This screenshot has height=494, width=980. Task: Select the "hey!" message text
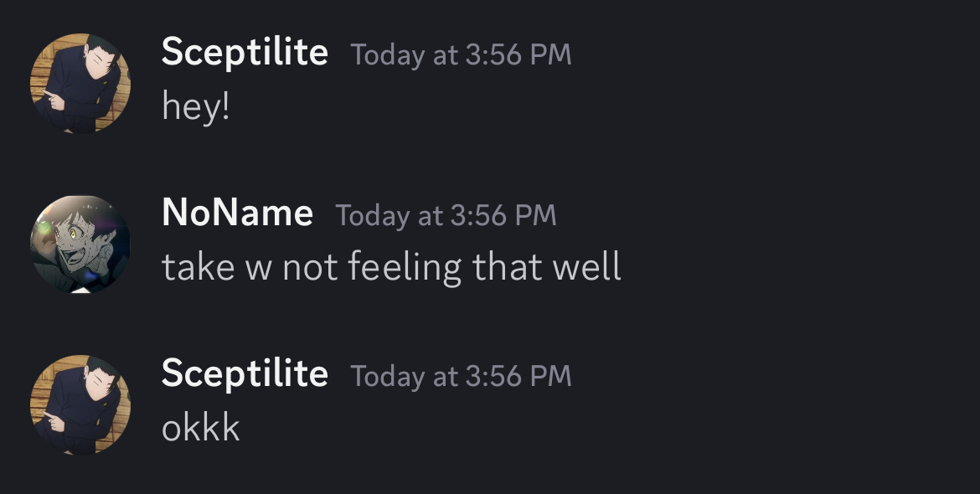(x=195, y=107)
